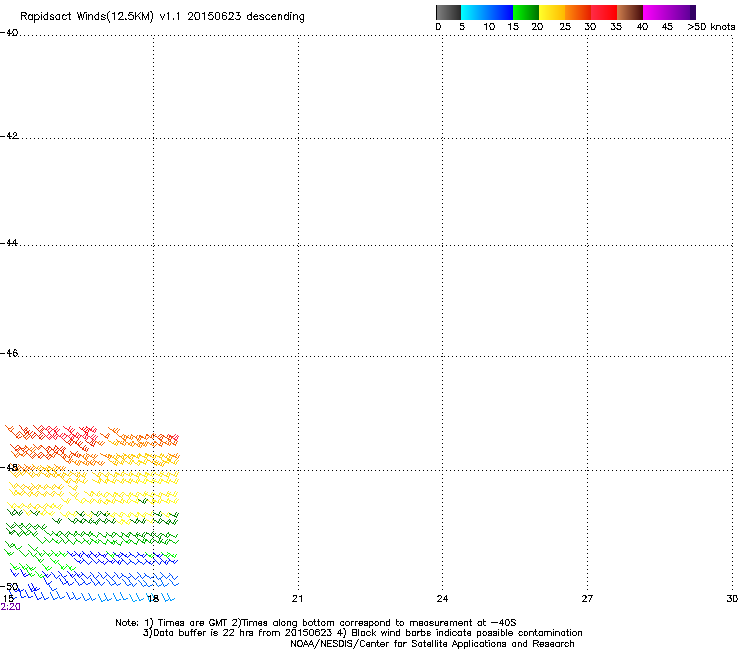
Task: Click the "-44" latitude axis label
Action: tap(9, 243)
